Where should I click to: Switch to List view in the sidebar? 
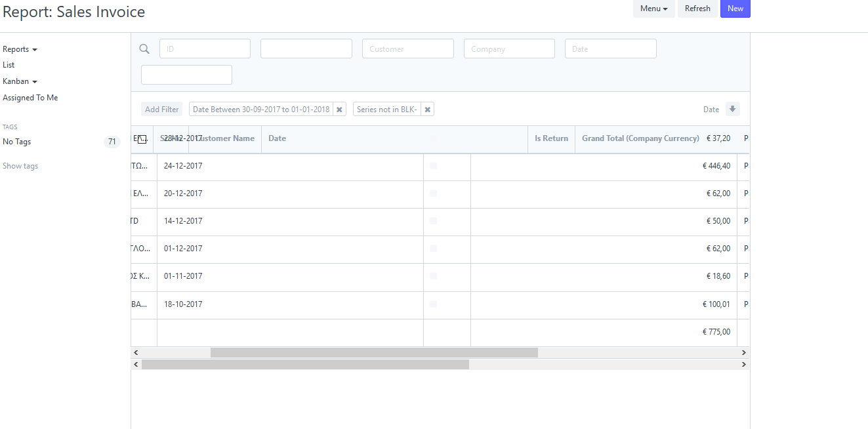coord(9,64)
